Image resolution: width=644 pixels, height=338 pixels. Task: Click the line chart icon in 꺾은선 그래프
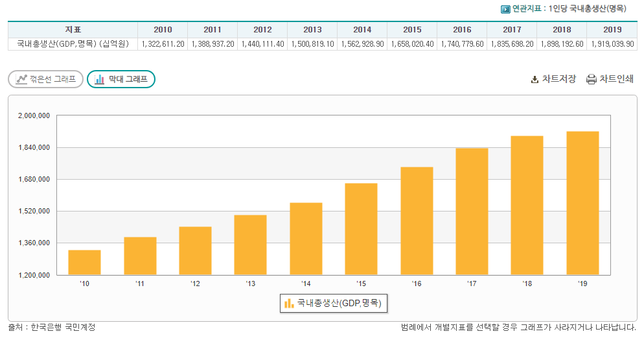coord(22,79)
